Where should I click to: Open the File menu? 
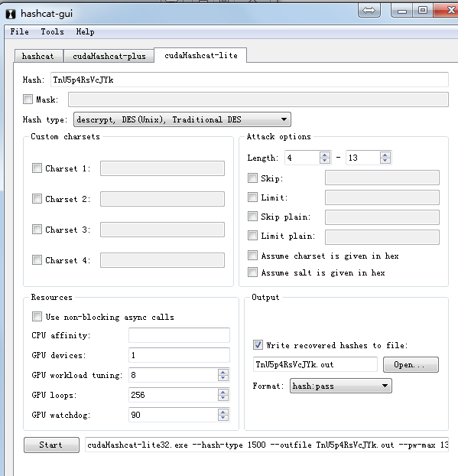coord(19,31)
